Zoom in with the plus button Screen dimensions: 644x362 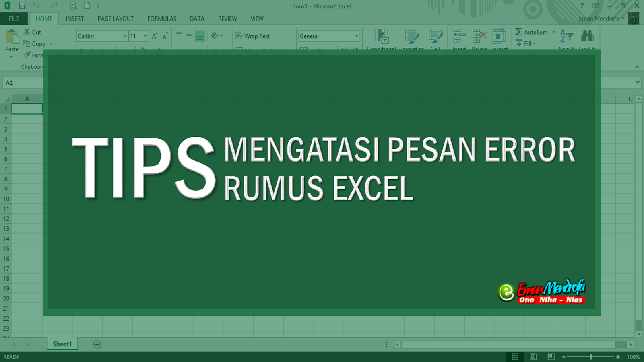point(618,357)
